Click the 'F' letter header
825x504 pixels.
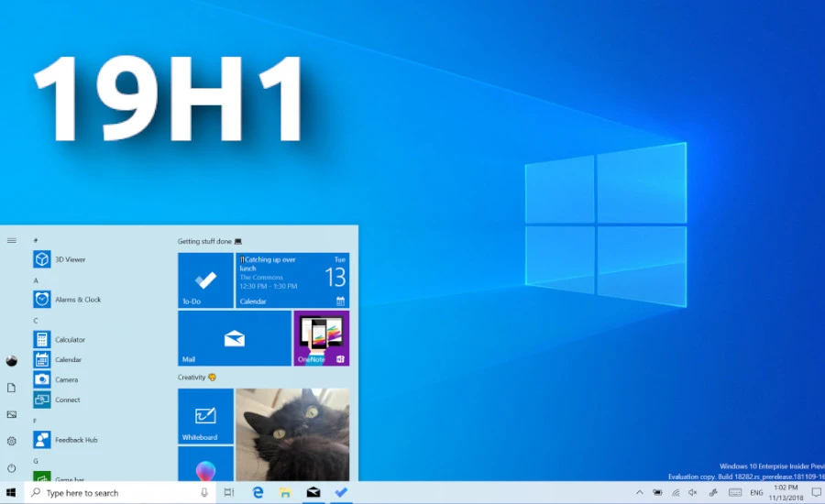35,421
